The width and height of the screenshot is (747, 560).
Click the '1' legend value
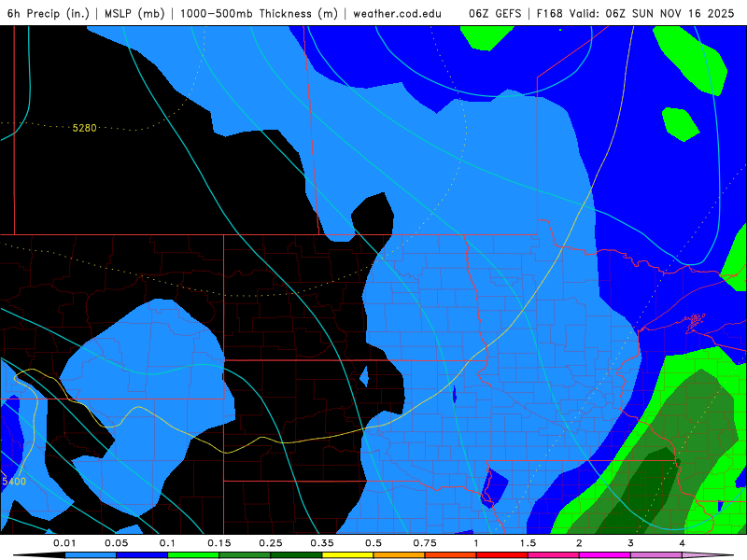(x=476, y=543)
